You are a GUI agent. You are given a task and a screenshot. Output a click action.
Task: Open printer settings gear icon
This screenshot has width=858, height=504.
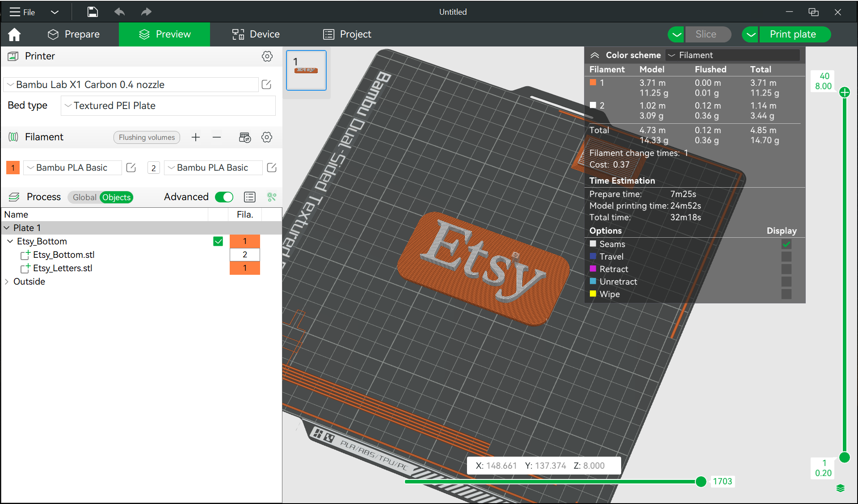point(267,56)
